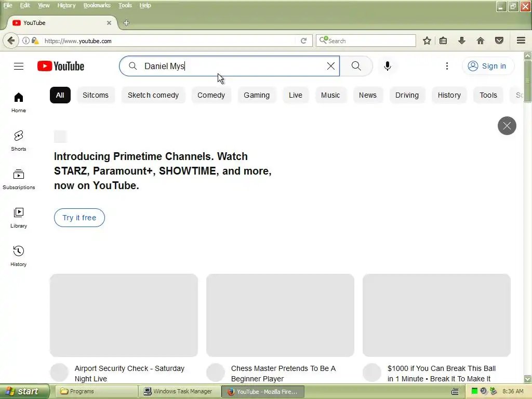Click the Sign in button

488,66
